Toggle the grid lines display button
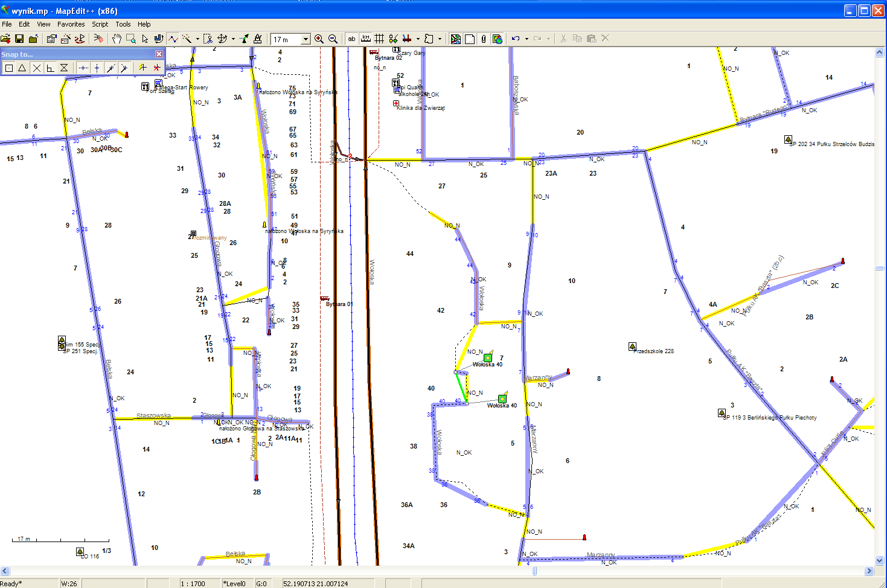 379,39
